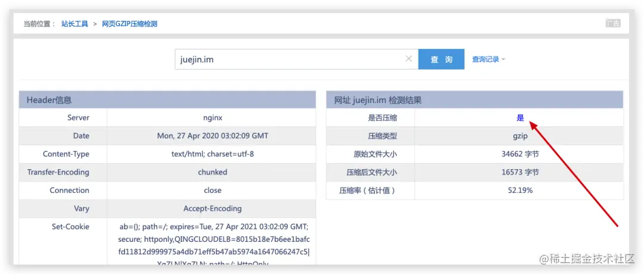Viewport: 644px width, 274px height.
Task: Select the gzip compression type value
Action: point(520,136)
